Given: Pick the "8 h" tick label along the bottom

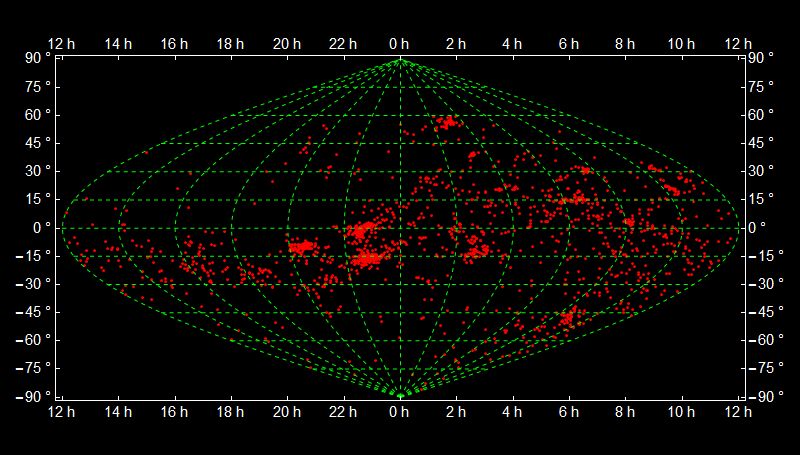Looking at the screenshot, I should pyautogui.click(x=625, y=412).
